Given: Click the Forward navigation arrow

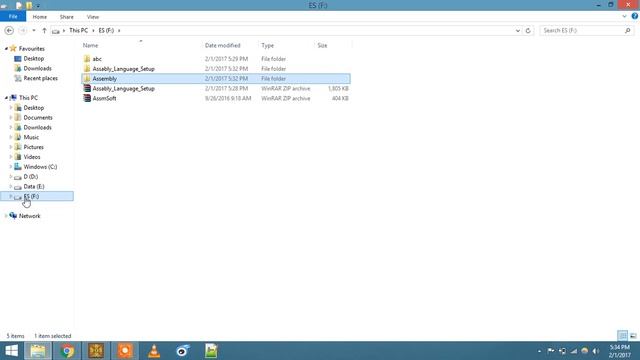Looking at the screenshot, I should tap(22, 31).
